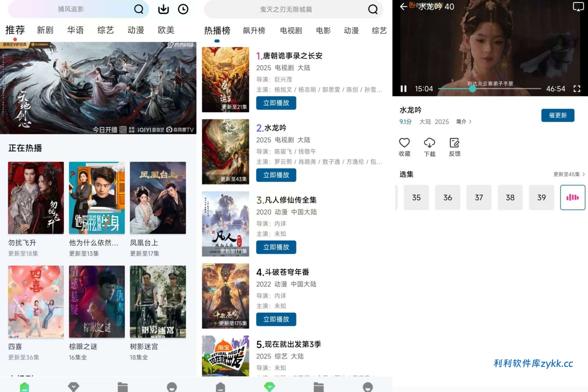The height and width of the screenshot is (392, 588).
Task: Tap the 反馈 feedback icon
Action: (454, 143)
